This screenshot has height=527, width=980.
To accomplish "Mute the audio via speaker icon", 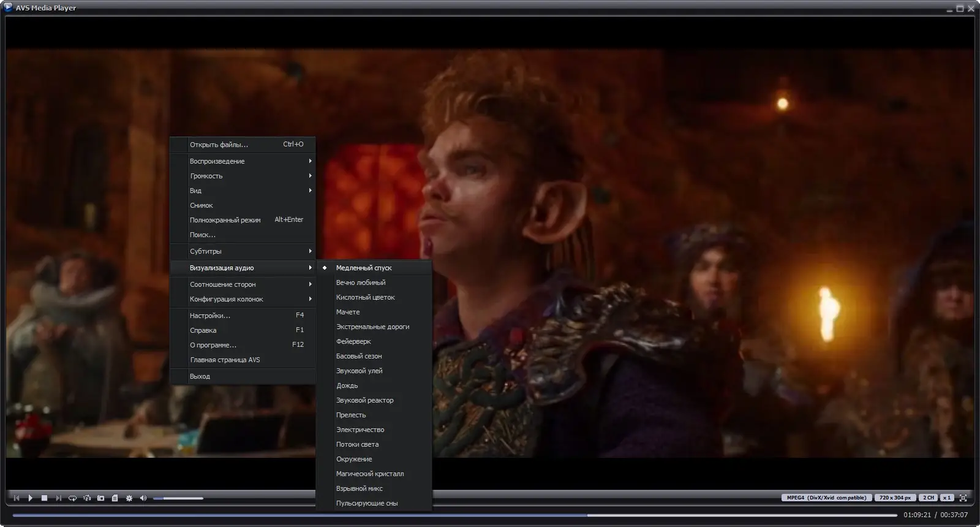I will [x=143, y=498].
